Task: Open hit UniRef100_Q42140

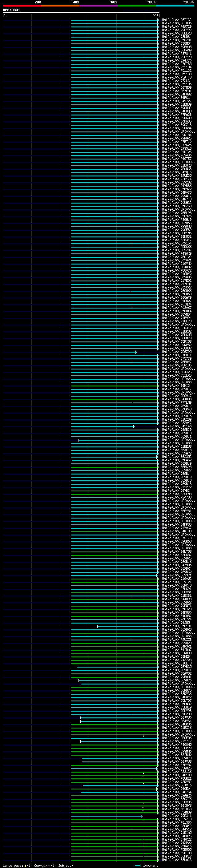Action: [x=177, y=426]
